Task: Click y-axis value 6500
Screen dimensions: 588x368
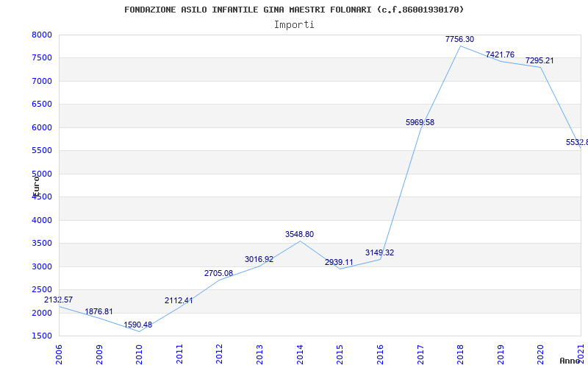Action: coord(42,105)
